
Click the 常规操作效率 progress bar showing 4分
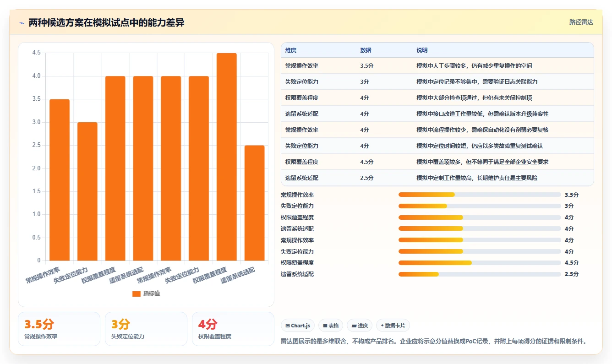click(x=480, y=240)
